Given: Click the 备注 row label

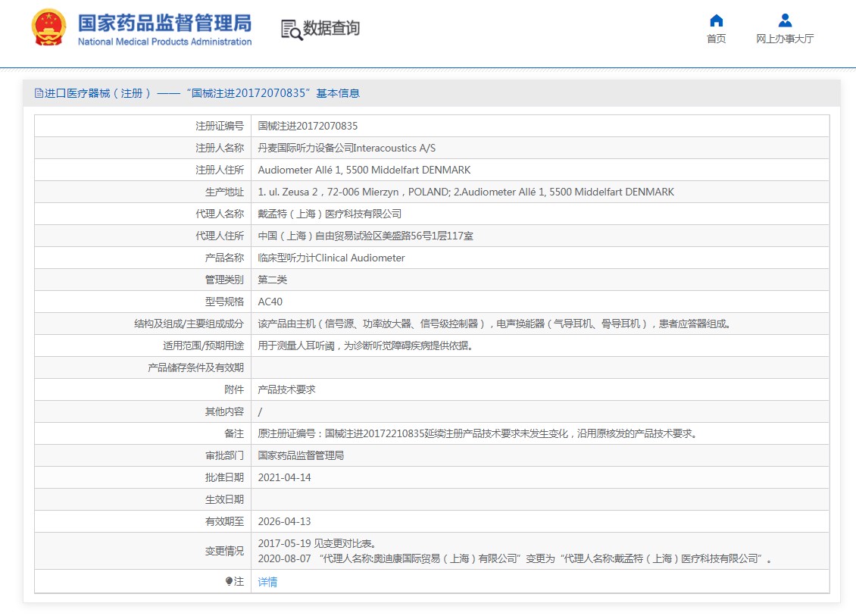Looking at the screenshot, I should coord(234,433).
